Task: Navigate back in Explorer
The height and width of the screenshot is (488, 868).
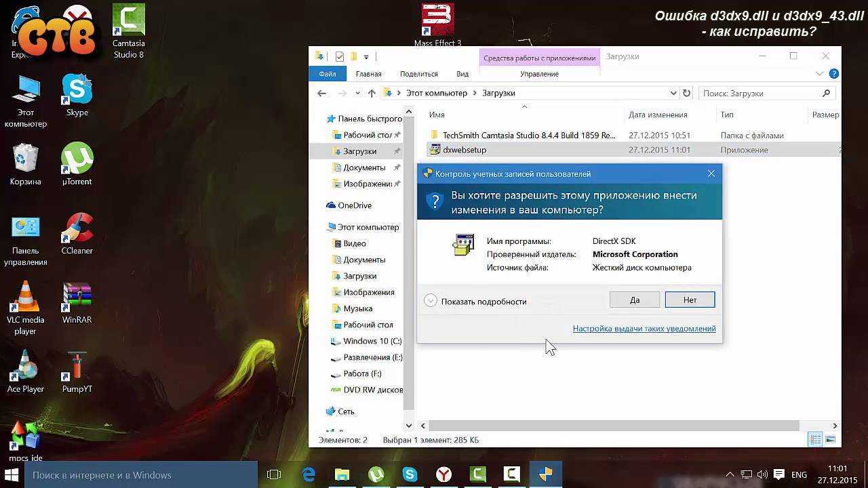Action: click(x=322, y=93)
